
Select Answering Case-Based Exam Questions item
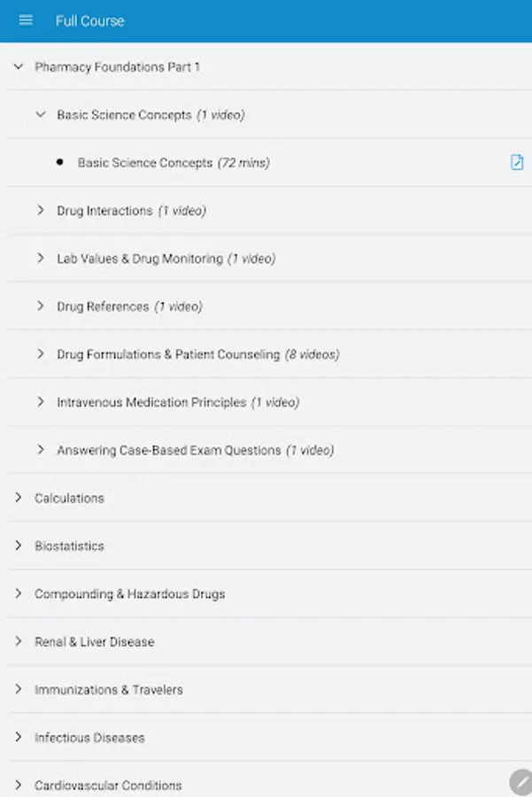pyautogui.click(x=195, y=450)
